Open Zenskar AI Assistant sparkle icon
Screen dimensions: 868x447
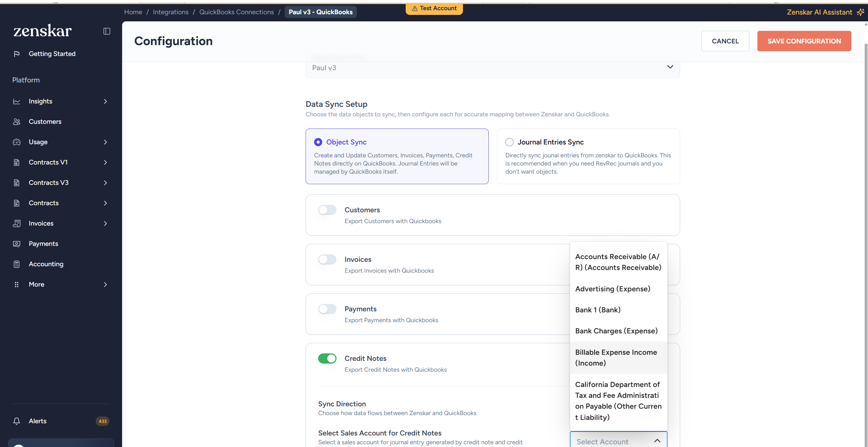(x=860, y=12)
